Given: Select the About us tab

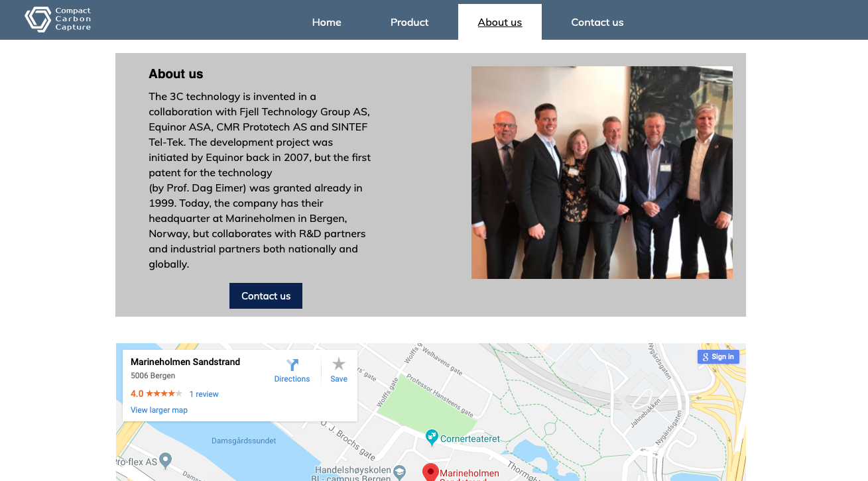Looking at the screenshot, I should [x=500, y=22].
